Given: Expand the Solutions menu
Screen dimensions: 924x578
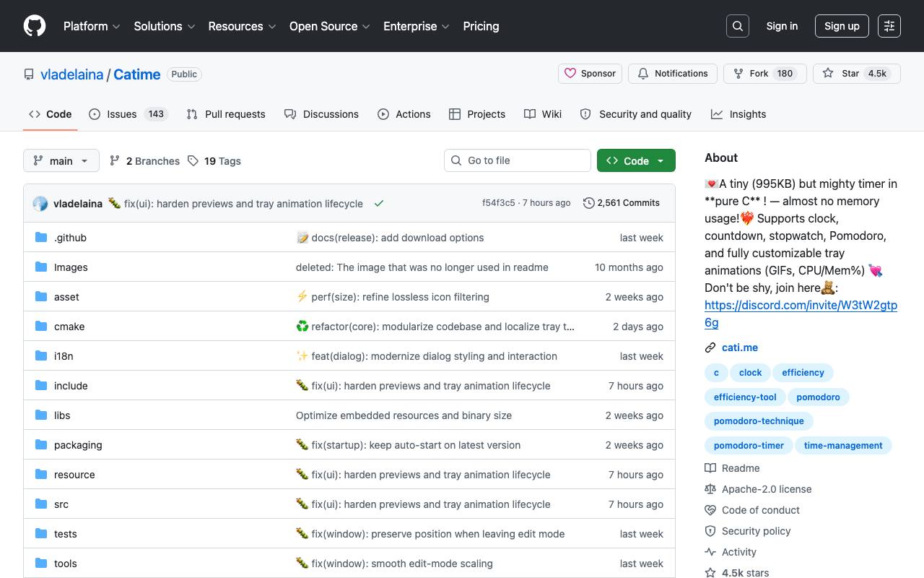Looking at the screenshot, I should click(x=165, y=26).
